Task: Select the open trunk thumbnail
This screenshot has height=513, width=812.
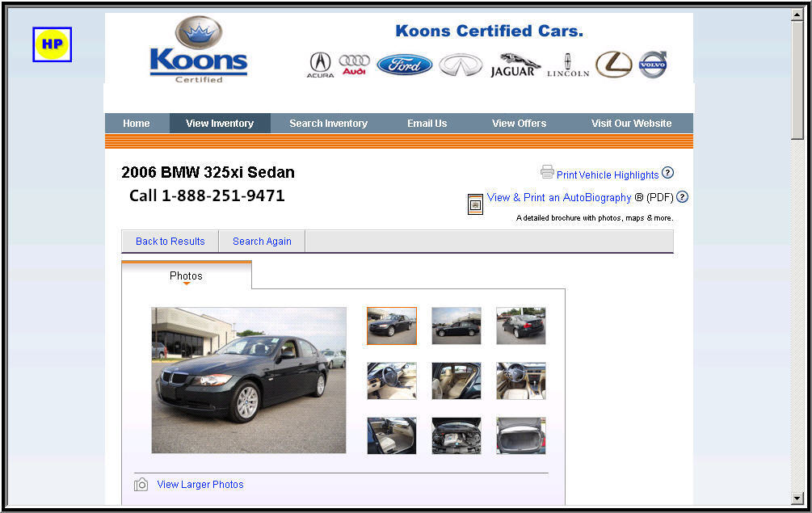Action: (521, 436)
